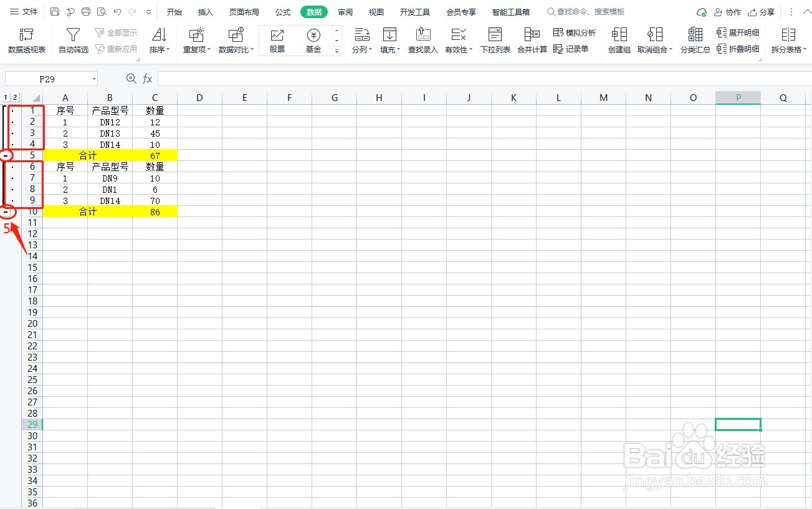The width and height of the screenshot is (812, 509).
Task: Click 创建组 to create a group
Action: tap(619, 41)
